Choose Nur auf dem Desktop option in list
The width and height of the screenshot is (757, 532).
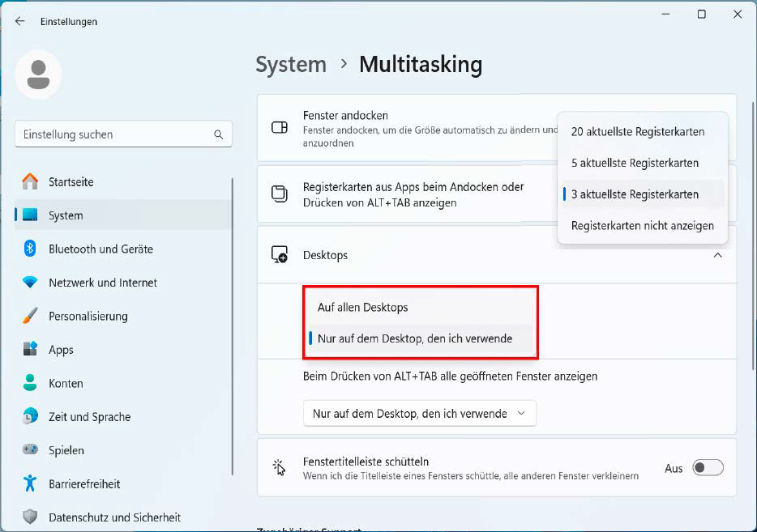[420, 338]
